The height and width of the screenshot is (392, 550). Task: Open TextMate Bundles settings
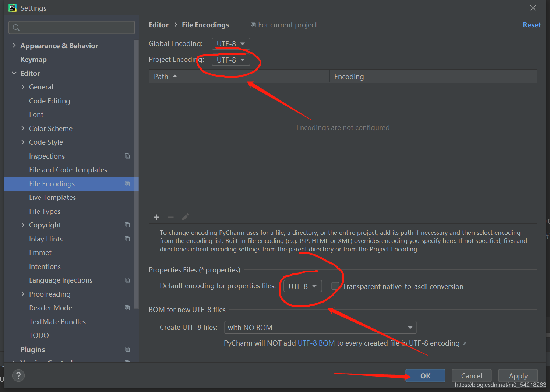pyautogui.click(x=57, y=322)
